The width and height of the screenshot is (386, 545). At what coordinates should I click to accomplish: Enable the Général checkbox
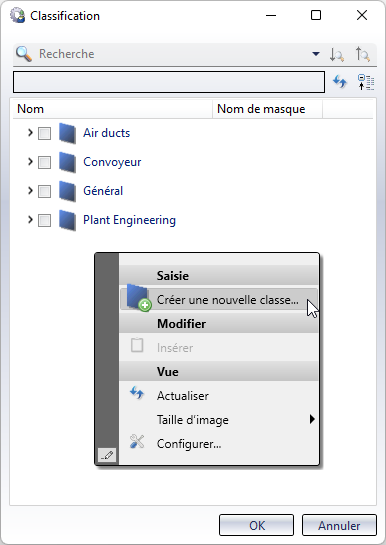click(44, 191)
